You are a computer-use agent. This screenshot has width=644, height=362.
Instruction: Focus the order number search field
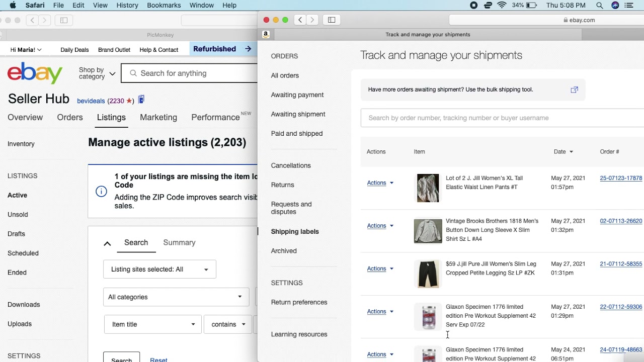click(502, 118)
